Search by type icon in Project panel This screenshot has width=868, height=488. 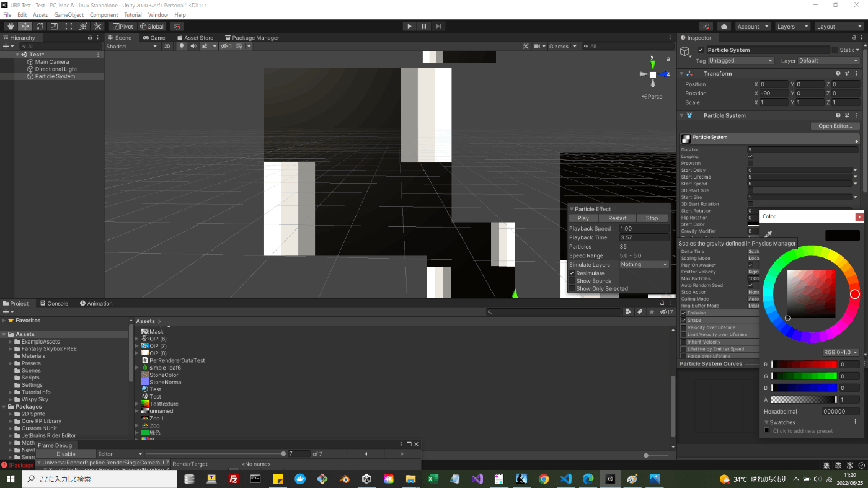[x=628, y=311]
